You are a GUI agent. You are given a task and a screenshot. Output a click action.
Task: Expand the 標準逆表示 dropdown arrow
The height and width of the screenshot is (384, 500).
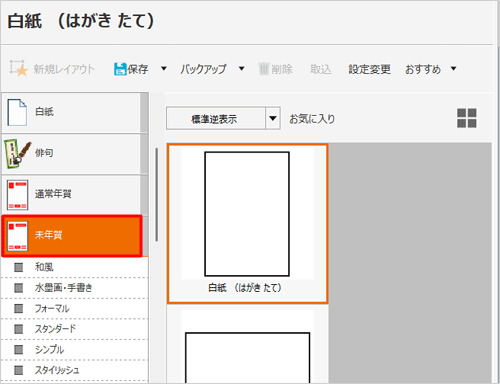point(273,118)
